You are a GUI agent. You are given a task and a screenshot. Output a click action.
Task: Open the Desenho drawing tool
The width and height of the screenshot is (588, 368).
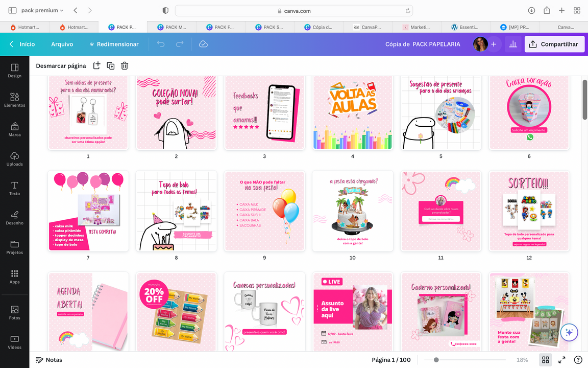(14, 218)
